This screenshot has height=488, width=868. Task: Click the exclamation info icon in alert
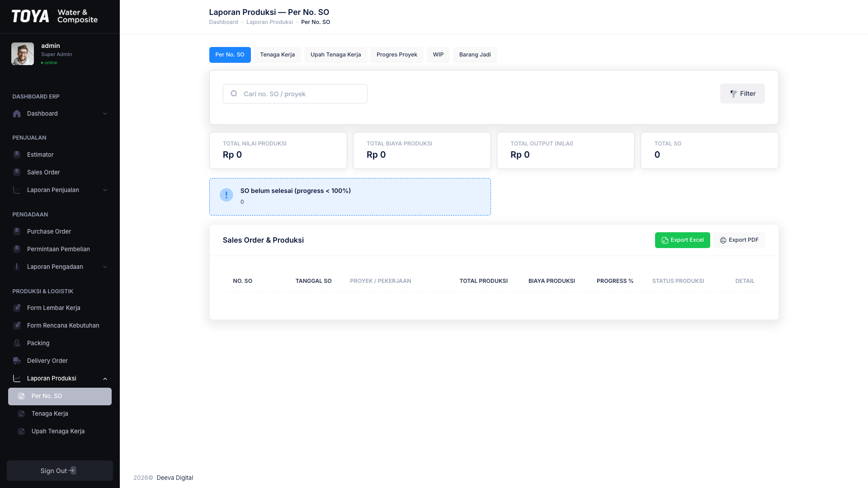coord(226,195)
